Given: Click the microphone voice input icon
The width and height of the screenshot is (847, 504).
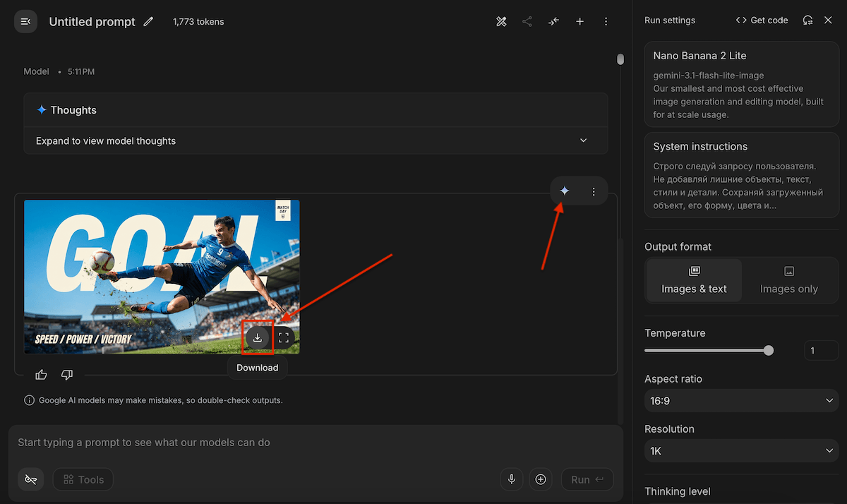Looking at the screenshot, I should 512,479.
